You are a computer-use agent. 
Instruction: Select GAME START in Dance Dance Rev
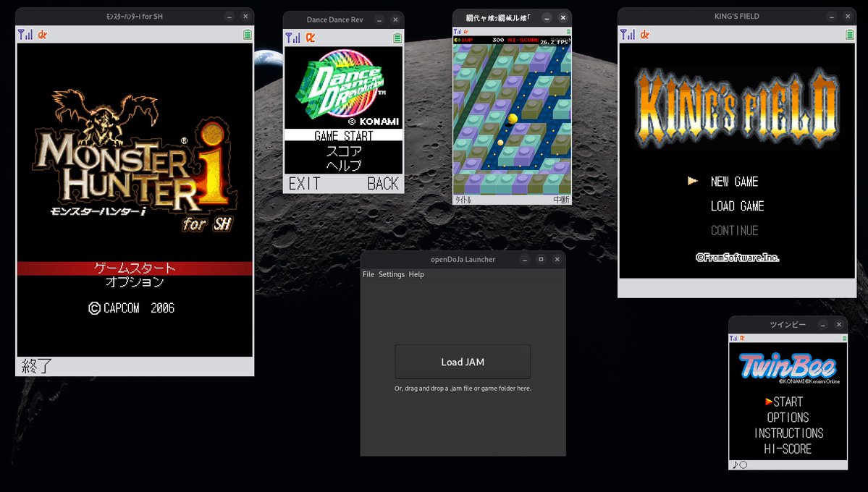pos(344,135)
